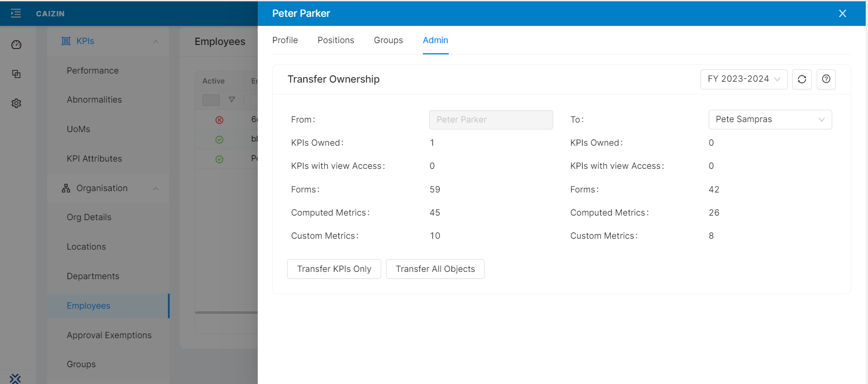Click Transfer KPIs Only button
This screenshot has height=384, width=868.
(x=334, y=269)
